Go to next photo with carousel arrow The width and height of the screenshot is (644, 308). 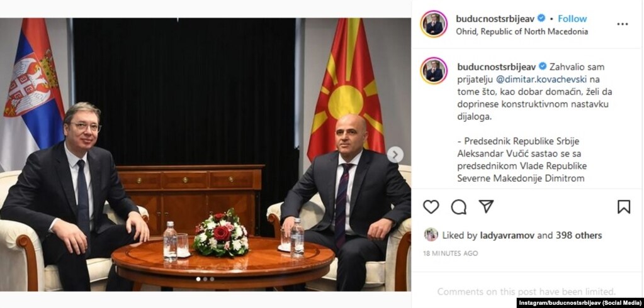coord(395,155)
